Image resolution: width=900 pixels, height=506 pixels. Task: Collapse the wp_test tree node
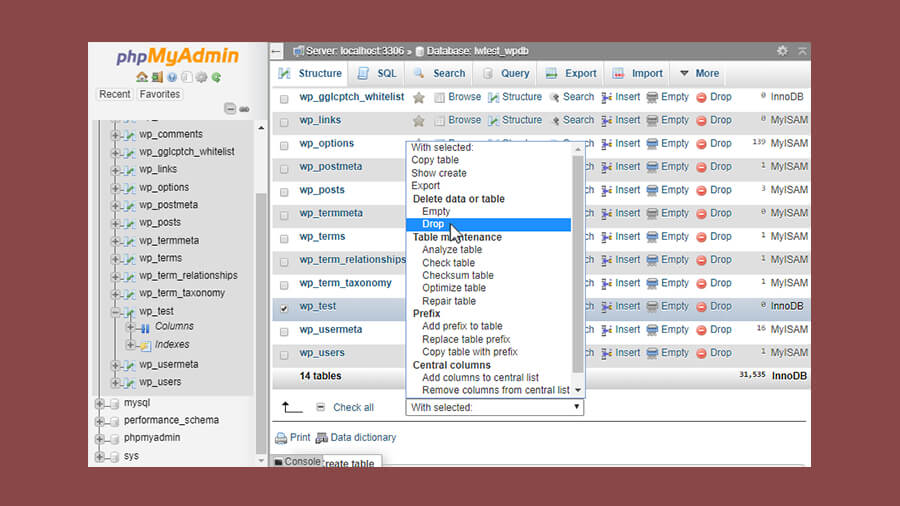[115, 312]
